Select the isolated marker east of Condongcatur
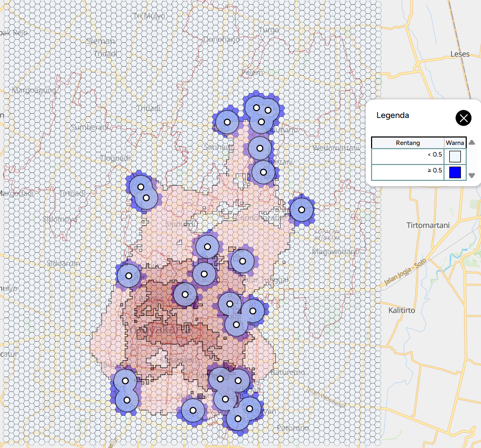The height and width of the screenshot is (448, 481). pos(301,210)
